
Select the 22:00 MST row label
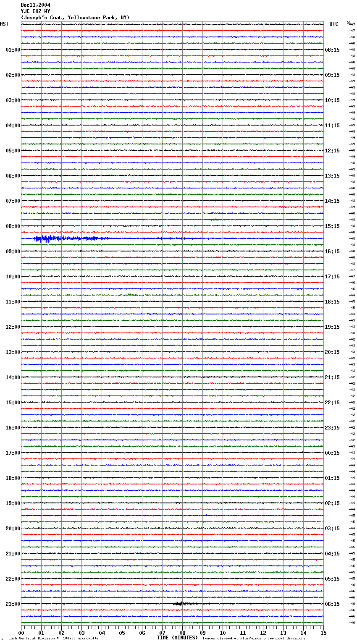coord(13,579)
